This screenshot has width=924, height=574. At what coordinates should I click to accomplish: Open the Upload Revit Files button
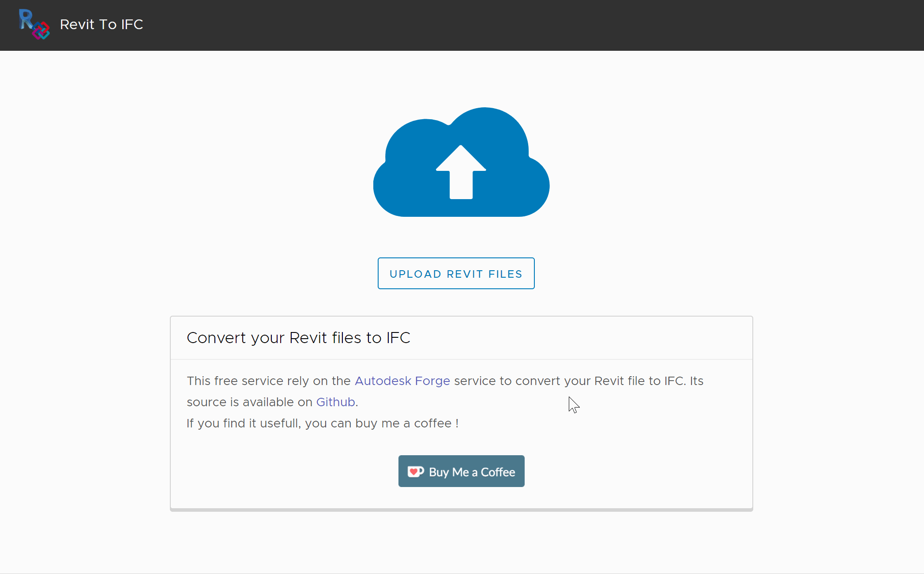click(x=456, y=273)
